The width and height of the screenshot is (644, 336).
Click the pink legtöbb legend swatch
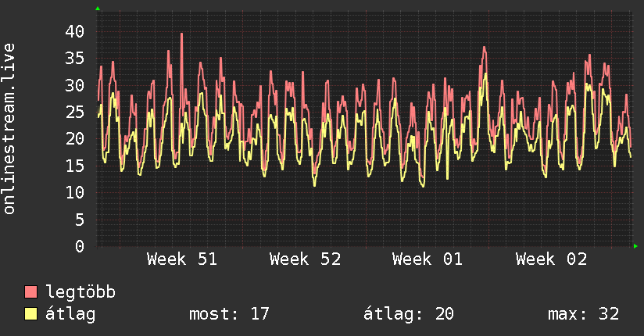click(30, 292)
